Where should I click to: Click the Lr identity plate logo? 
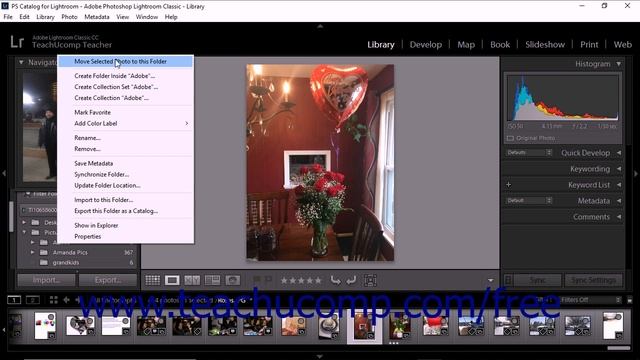17,42
